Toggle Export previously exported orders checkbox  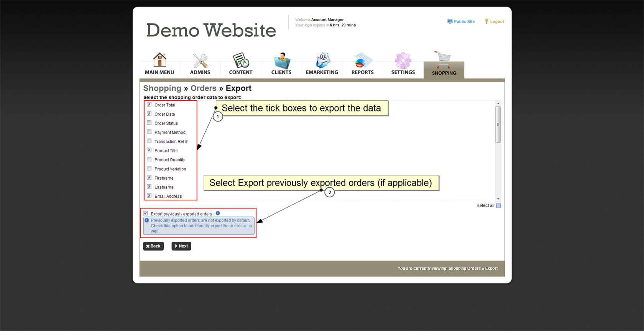[146, 213]
